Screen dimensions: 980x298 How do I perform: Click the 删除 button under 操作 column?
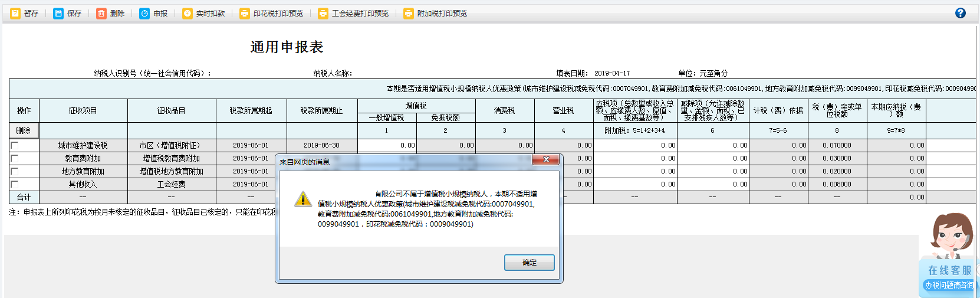(24, 130)
